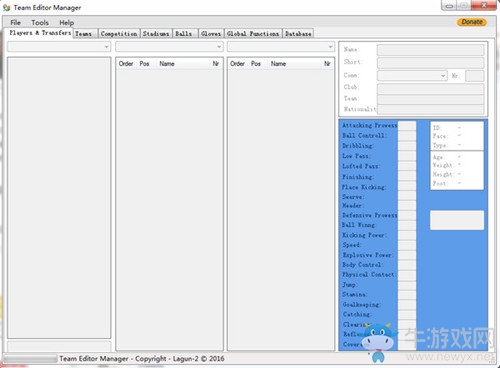Click Nr column header in middle list

point(216,64)
